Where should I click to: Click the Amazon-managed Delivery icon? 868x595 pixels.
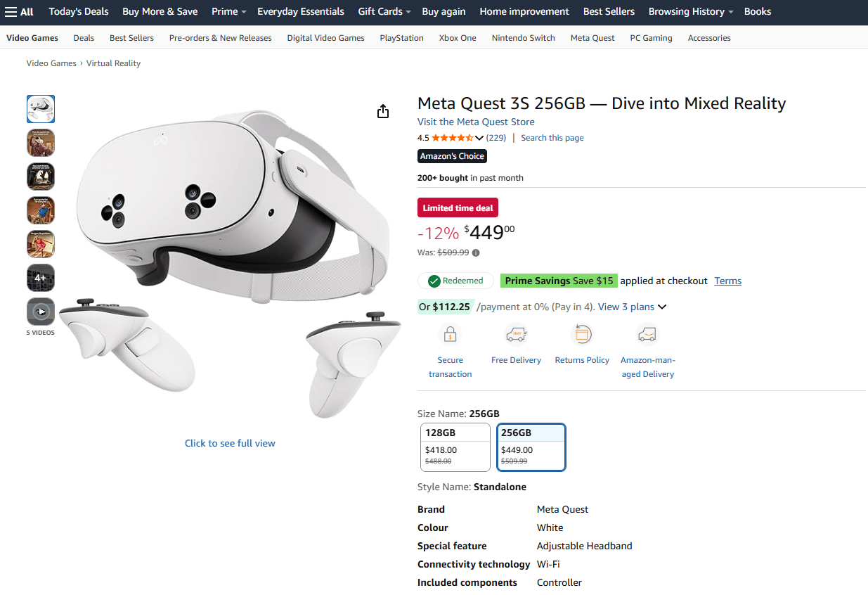tap(647, 334)
